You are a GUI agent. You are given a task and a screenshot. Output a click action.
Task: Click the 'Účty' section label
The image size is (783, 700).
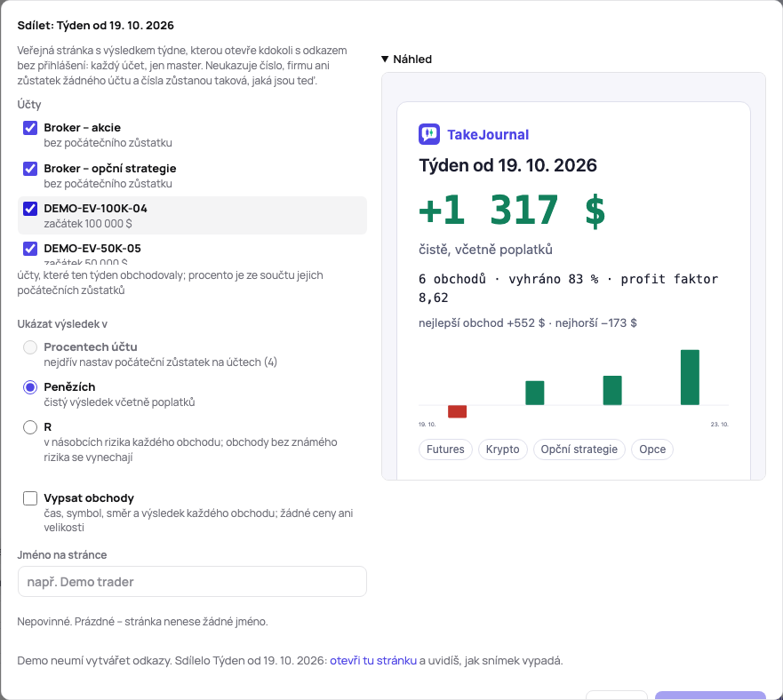29,104
